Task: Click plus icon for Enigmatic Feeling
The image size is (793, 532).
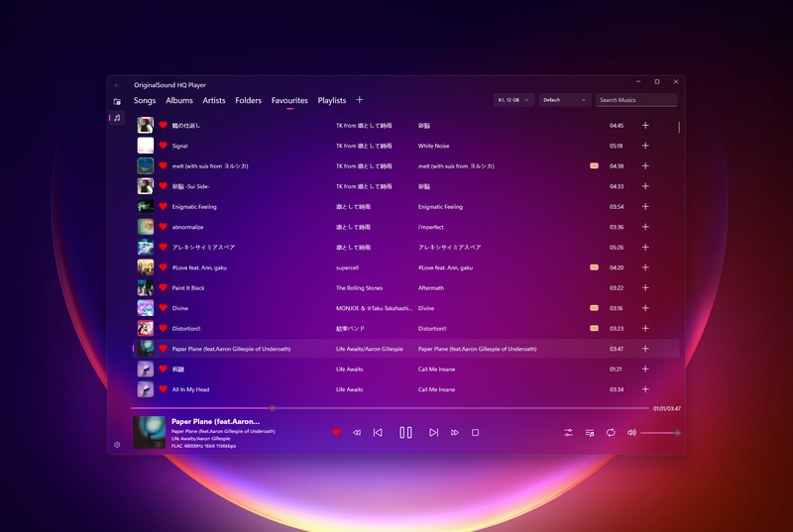Action: [x=645, y=206]
